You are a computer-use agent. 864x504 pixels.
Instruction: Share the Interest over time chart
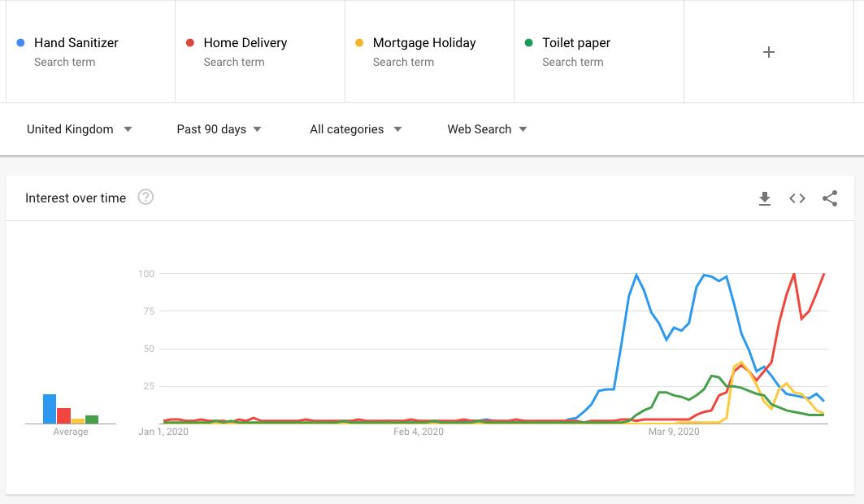pyautogui.click(x=829, y=198)
